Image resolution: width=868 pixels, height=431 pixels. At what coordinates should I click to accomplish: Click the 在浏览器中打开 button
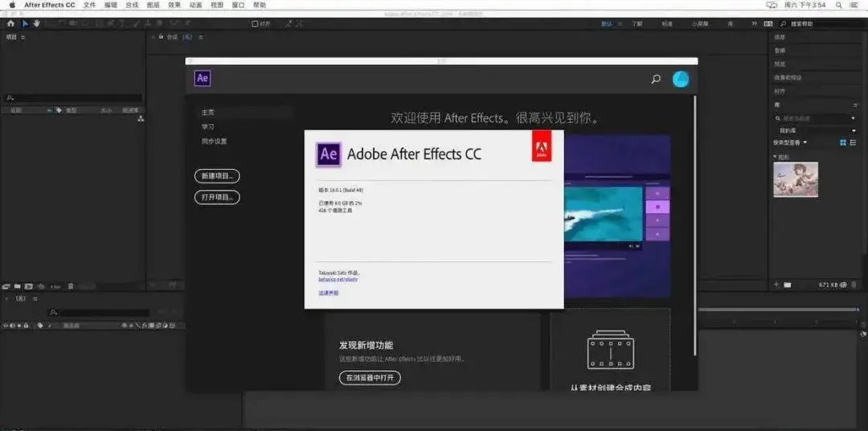tap(370, 378)
